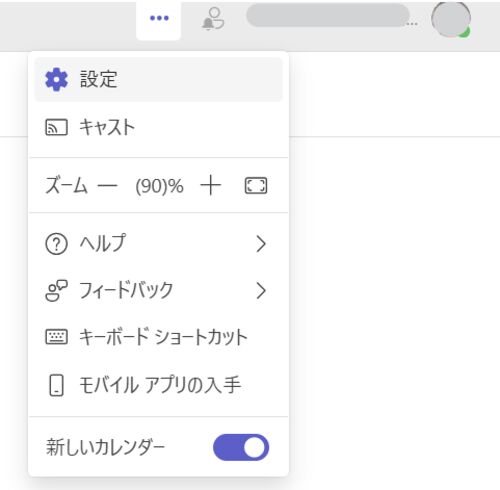
Task: Click the ヘルプ question mark icon
Action: (x=56, y=244)
